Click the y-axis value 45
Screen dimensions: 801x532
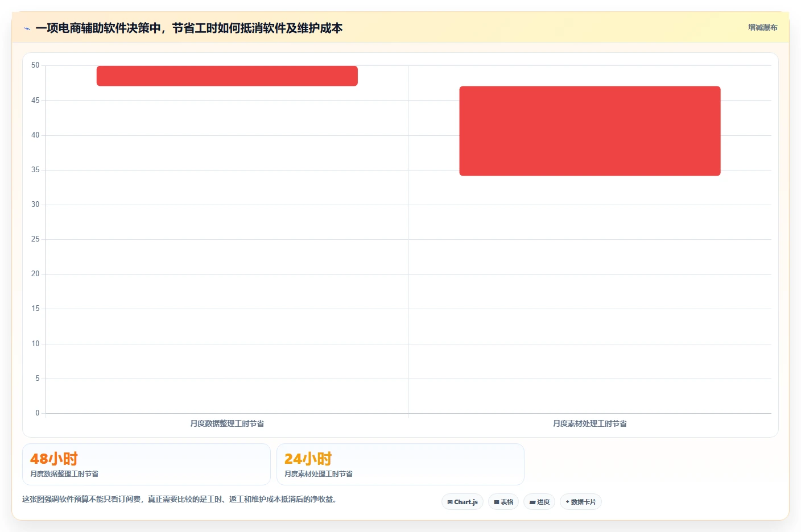pyautogui.click(x=35, y=100)
